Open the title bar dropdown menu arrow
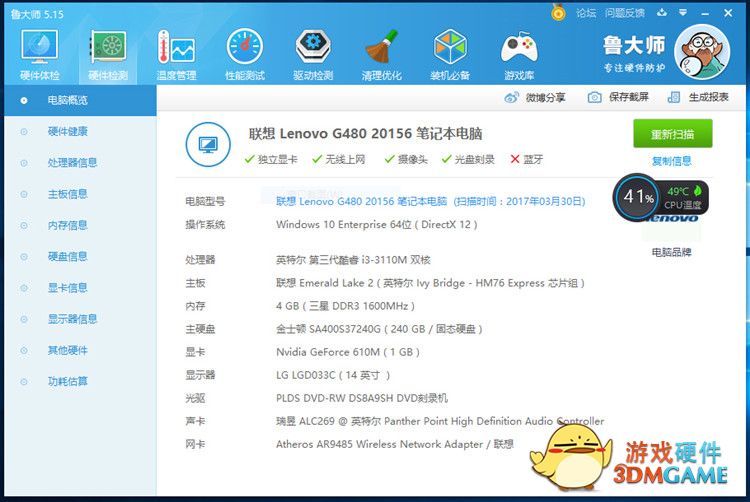This screenshot has width=750, height=502. [664, 13]
